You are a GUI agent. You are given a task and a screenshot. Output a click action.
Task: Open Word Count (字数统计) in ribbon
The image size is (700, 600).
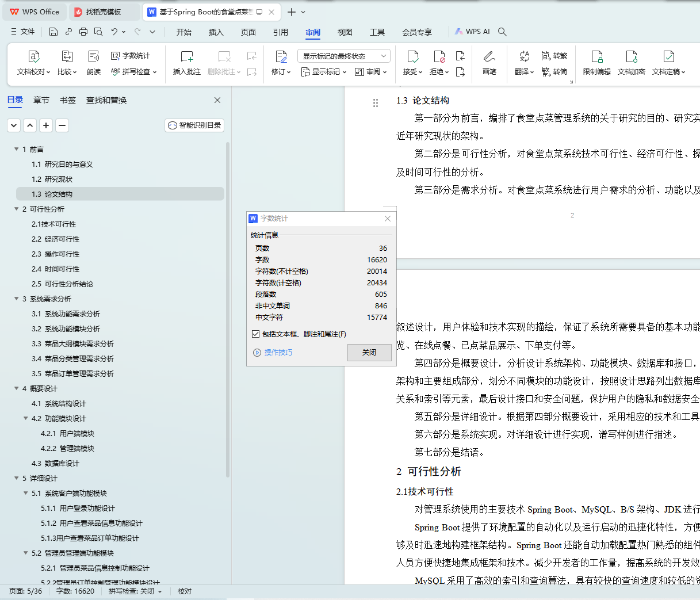click(131, 56)
